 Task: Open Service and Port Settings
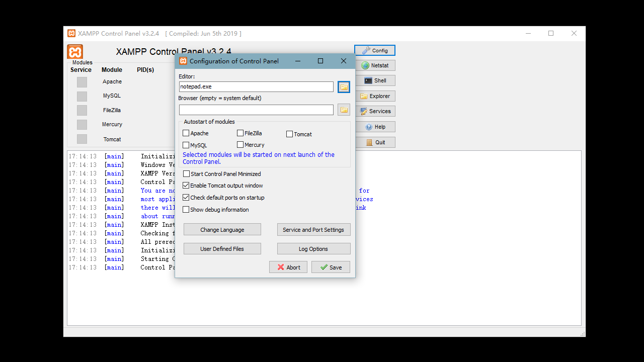pos(313,230)
